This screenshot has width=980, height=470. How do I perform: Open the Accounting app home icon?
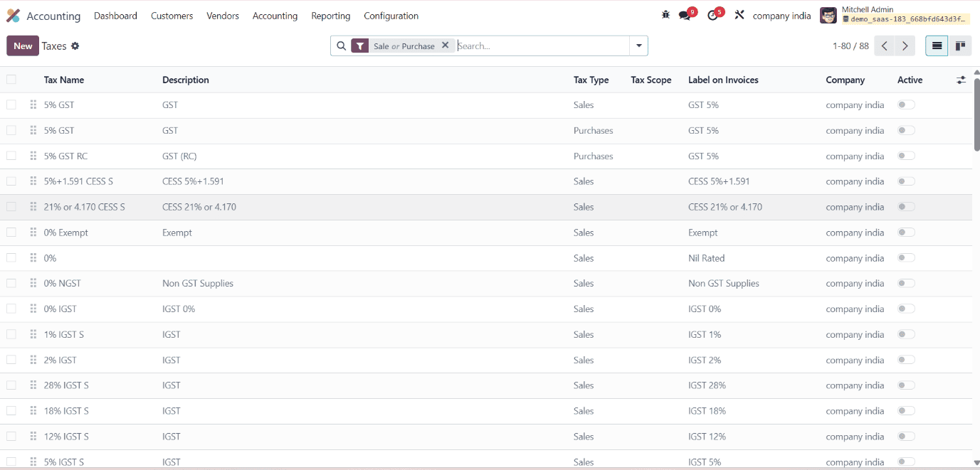(13, 16)
